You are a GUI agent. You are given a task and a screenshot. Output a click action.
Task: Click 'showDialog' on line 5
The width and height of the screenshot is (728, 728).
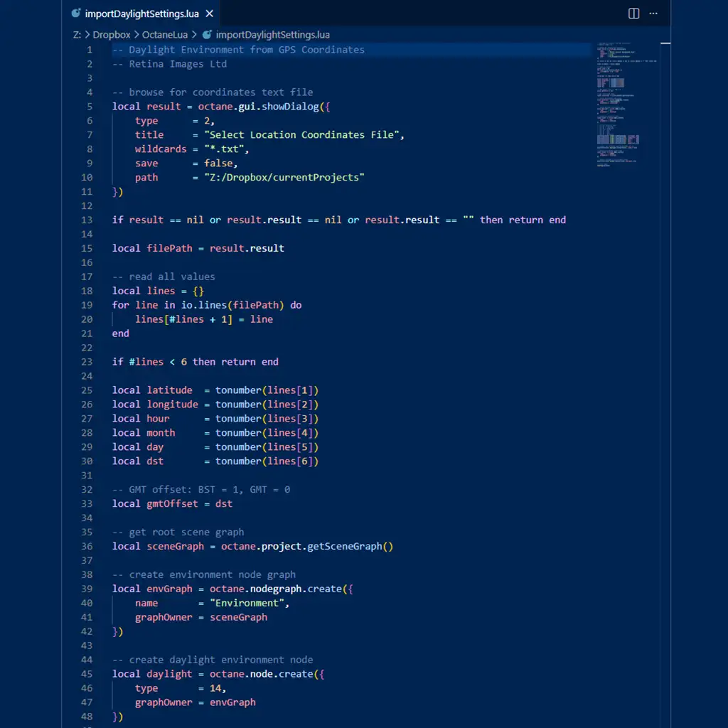[290, 107]
